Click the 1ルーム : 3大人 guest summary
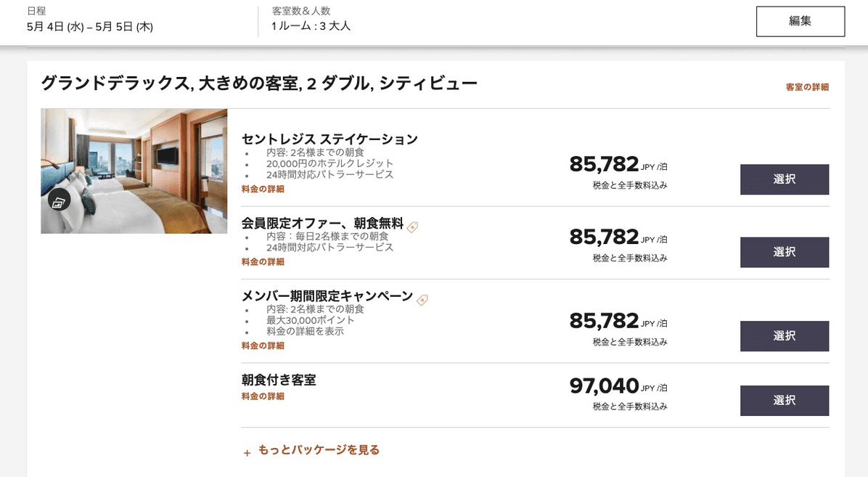This screenshot has width=868, height=477. click(x=311, y=26)
